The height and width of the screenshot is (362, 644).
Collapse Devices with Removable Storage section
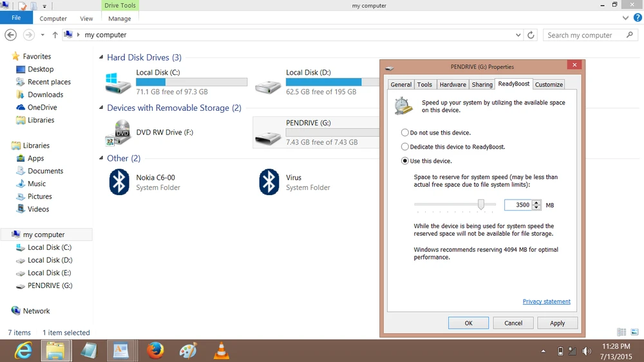click(101, 108)
